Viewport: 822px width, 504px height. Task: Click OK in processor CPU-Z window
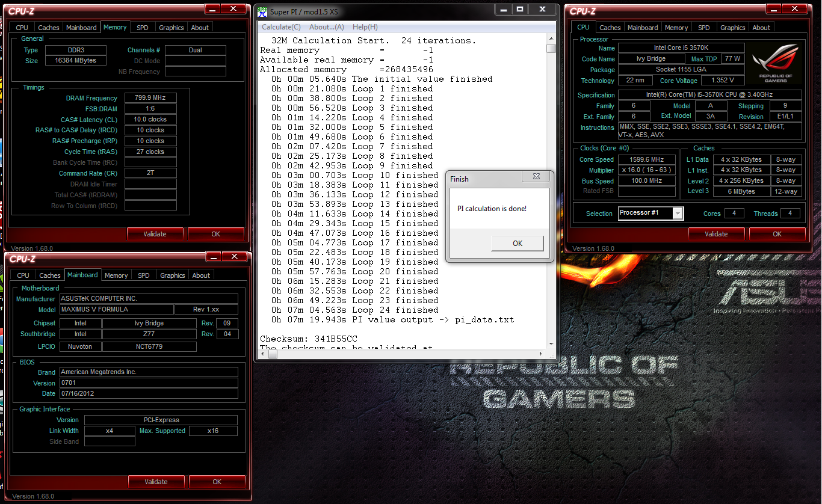coord(777,234)
